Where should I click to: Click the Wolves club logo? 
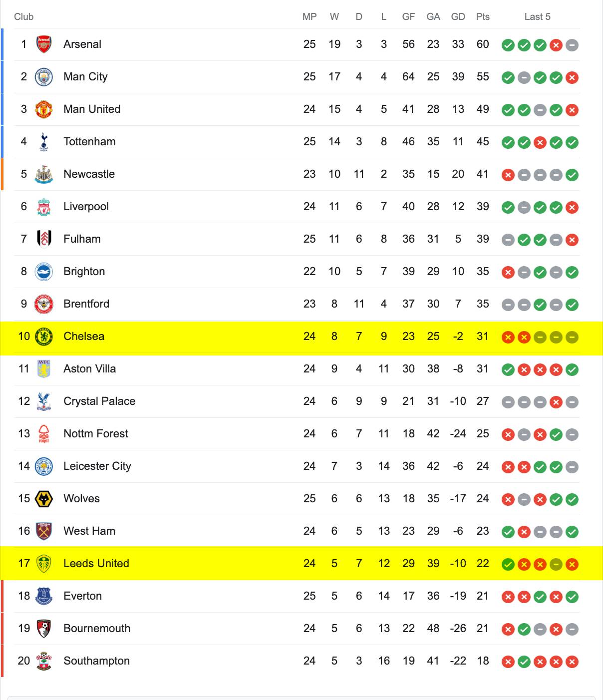44,499
